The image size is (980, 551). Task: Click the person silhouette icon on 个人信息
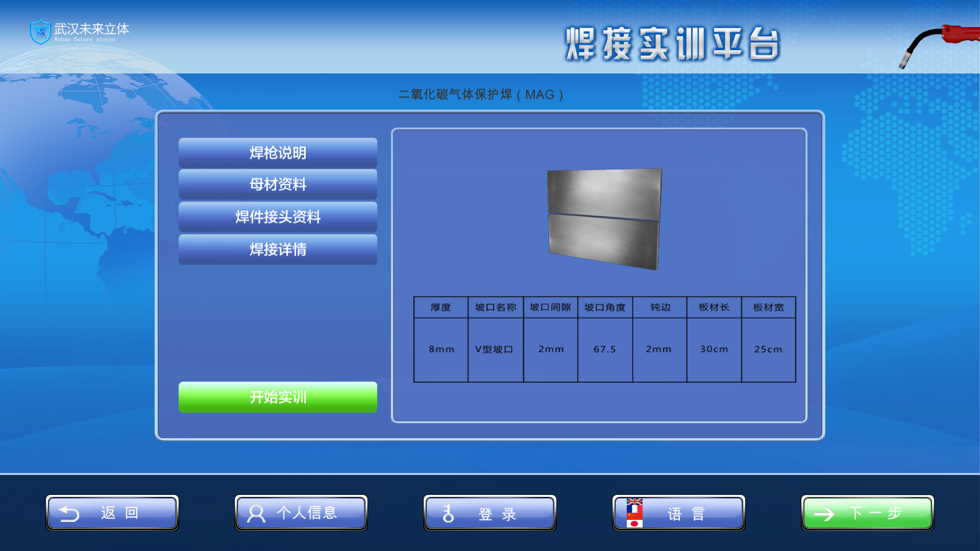[255, 513]
